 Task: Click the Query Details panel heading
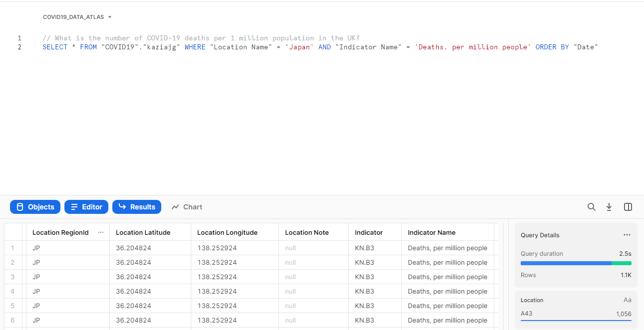click(x=540, y=235)
